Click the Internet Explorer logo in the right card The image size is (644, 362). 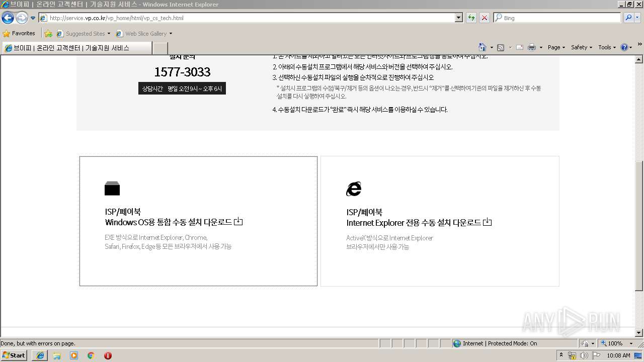(354, 189)
